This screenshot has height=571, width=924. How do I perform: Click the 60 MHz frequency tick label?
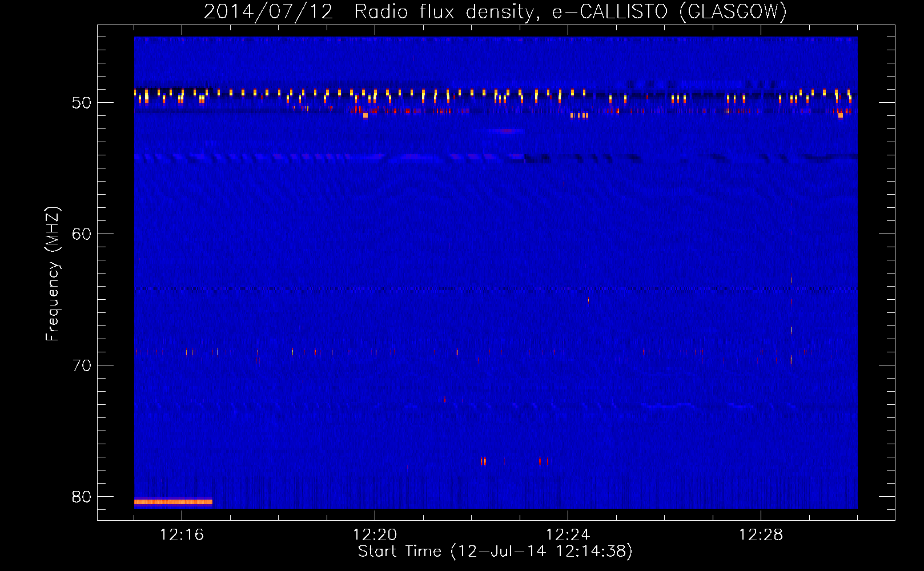click(82, 234)
